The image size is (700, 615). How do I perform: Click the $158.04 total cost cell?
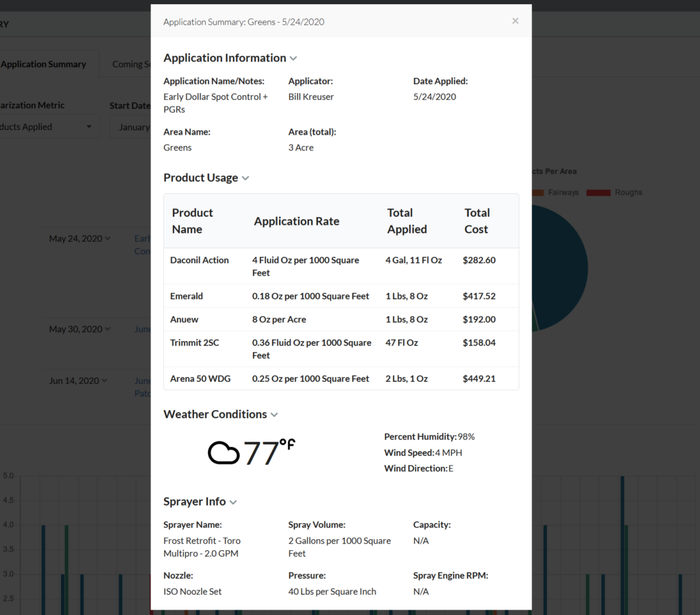[x=479, y=342]
